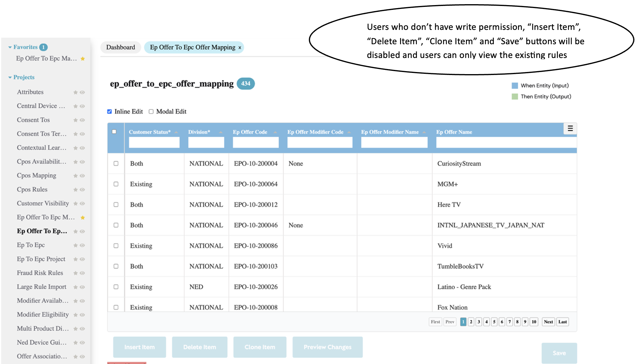635x364 pixels.
Task: Switch to the Dashboard tab
Action: point(121,47)
